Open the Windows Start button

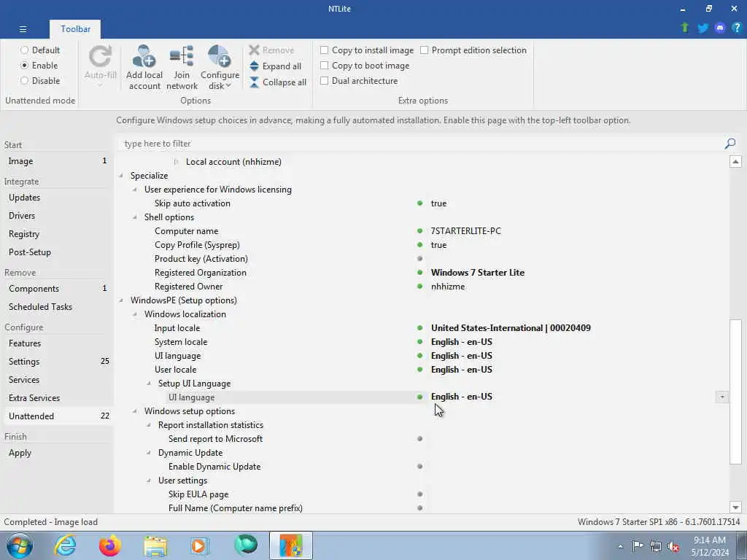click(x=20, y=545)
